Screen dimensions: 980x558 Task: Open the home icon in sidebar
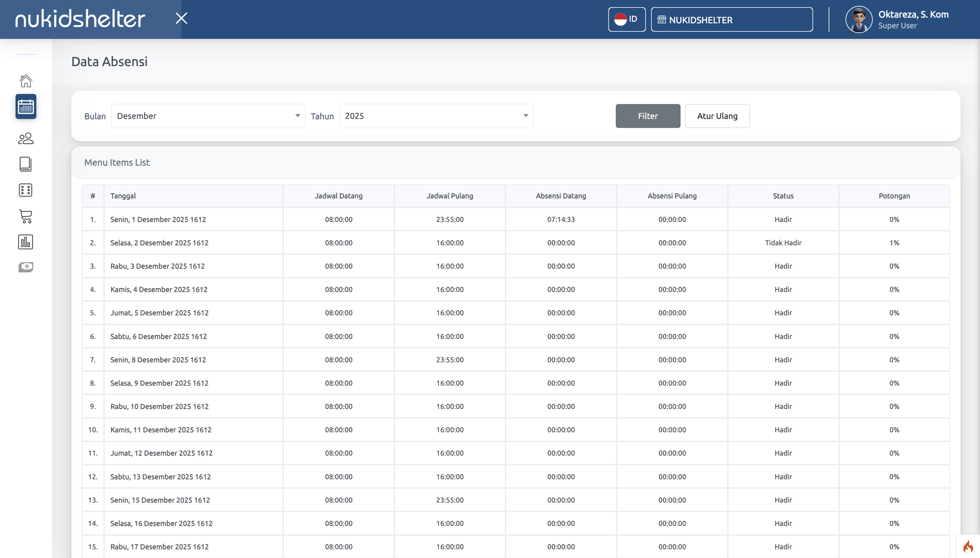pos(26,80)
